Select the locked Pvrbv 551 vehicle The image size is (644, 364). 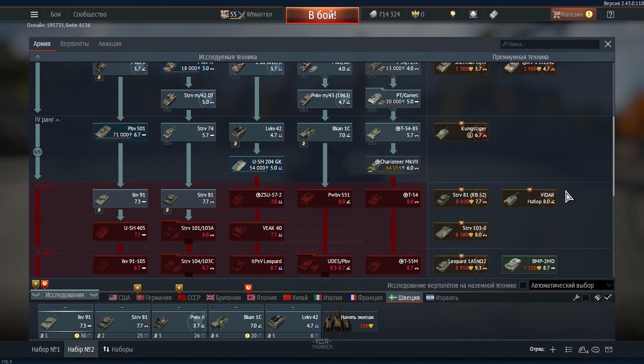325,198
